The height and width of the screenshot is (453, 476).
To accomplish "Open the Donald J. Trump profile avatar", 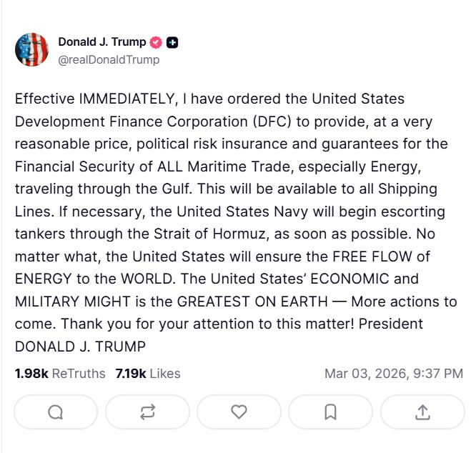I will tap(31, 50).
